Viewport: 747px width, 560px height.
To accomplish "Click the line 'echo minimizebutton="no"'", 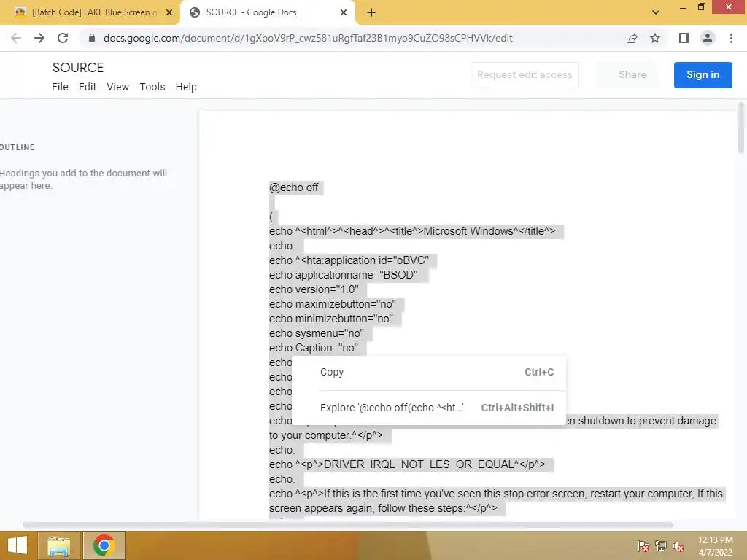I will coord(330,319).
